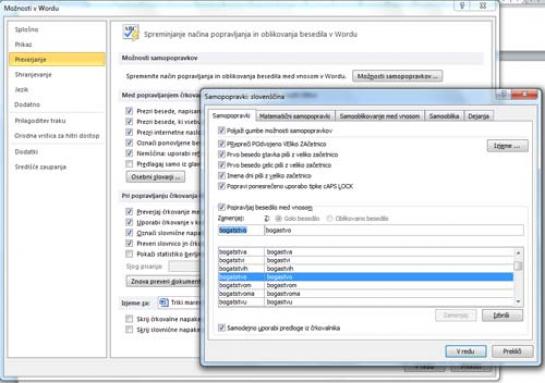
Task: Select the bogatstvoma row in autocorrect list
Action: (366, 294)
